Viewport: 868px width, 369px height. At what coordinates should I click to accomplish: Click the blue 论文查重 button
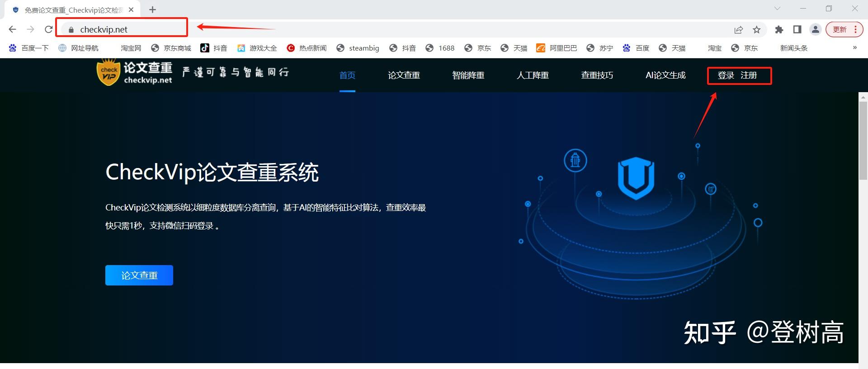pyautogui.click(x=139, y=275)
